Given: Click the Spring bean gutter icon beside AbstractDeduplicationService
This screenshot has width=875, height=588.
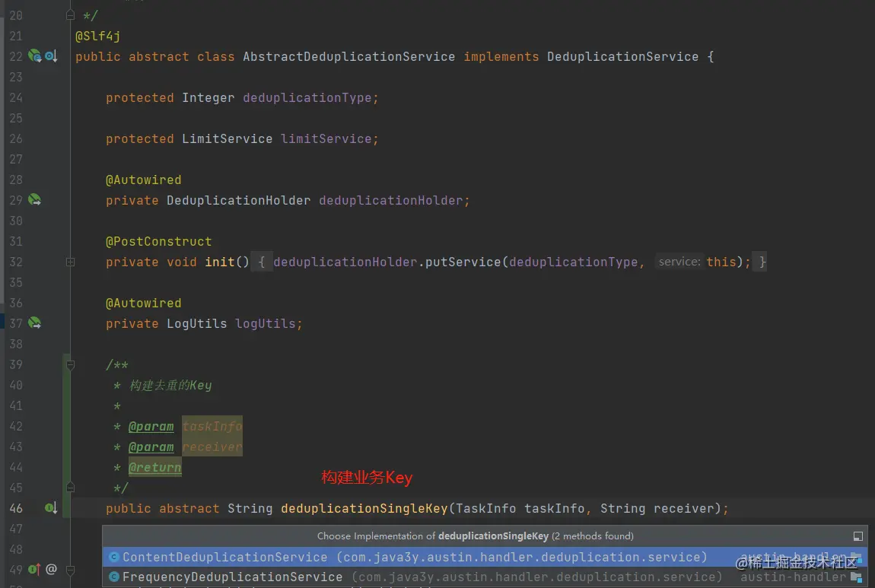Looking at the screenshot, I should (33, 56).
